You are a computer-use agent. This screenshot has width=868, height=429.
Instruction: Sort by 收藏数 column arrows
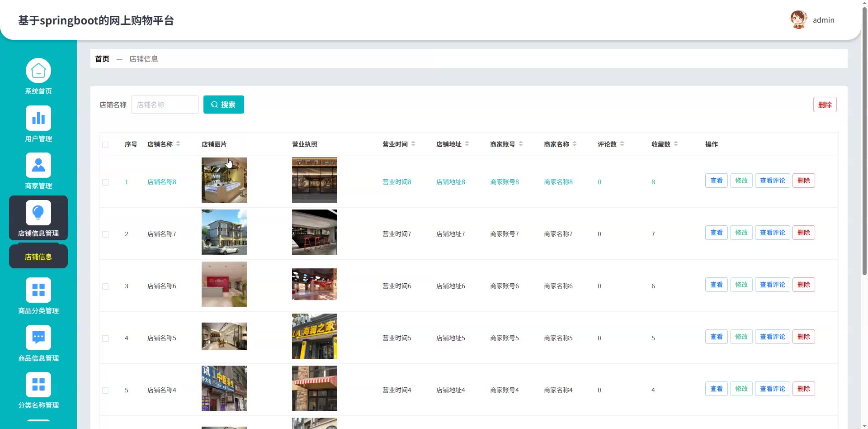point(676,144)
